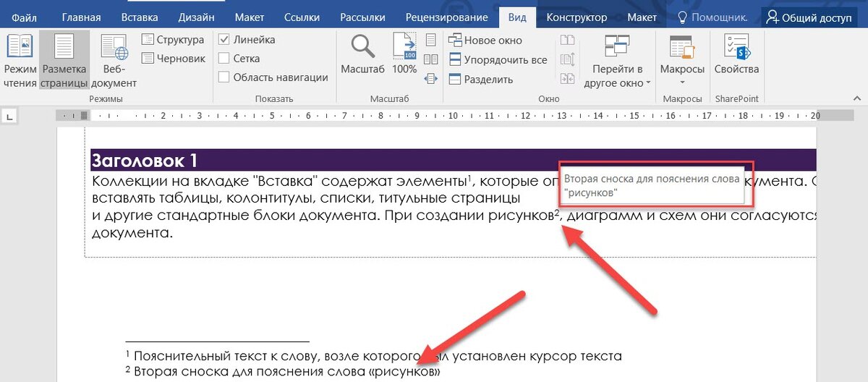Open Новое окно

485,41
